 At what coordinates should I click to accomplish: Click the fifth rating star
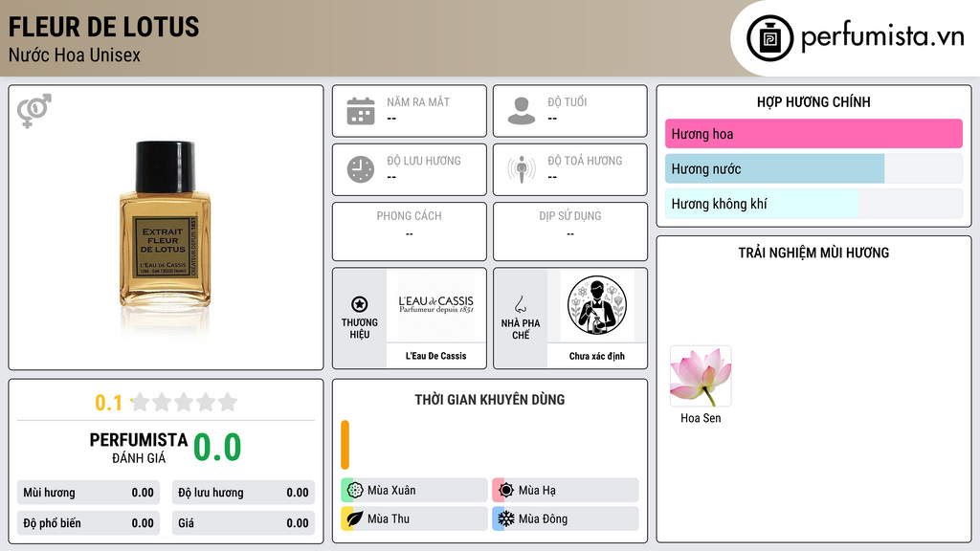pos(228,402)
